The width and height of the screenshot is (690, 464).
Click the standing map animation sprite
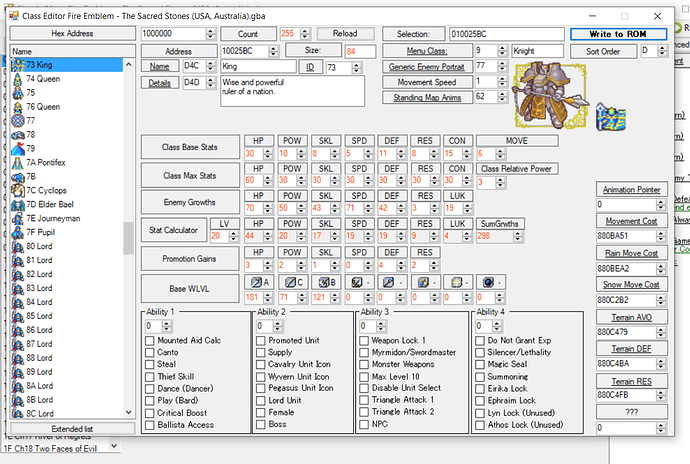pos(611,117)
